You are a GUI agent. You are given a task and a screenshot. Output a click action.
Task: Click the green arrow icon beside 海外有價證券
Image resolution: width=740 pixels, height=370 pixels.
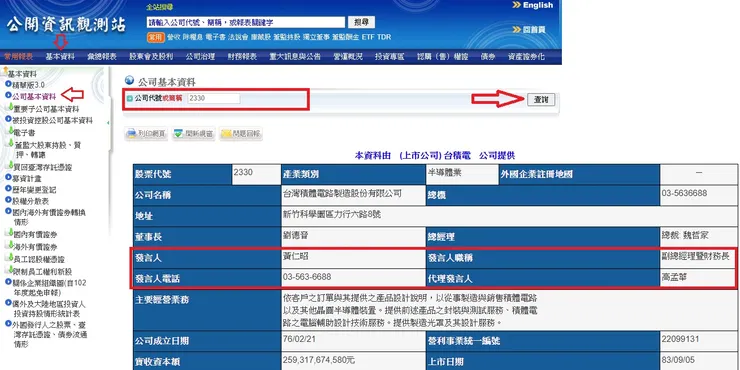[10, 245]
